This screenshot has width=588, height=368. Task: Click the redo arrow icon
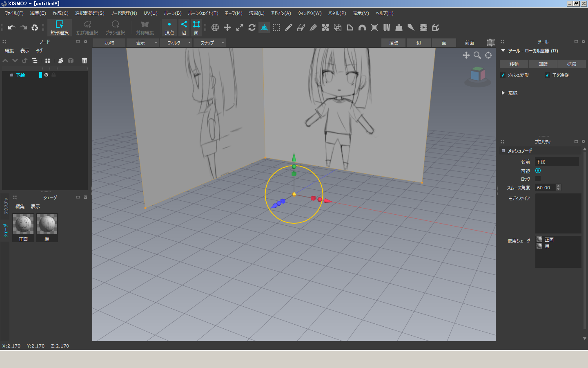(23, 28)
